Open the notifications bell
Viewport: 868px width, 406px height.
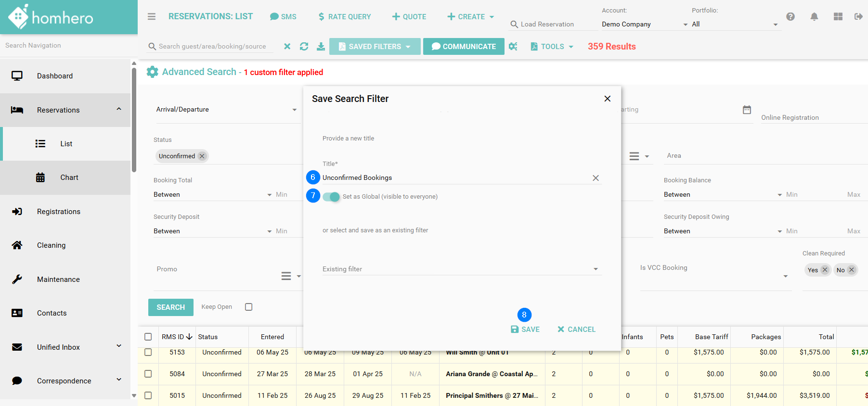[x=814, y=17]
